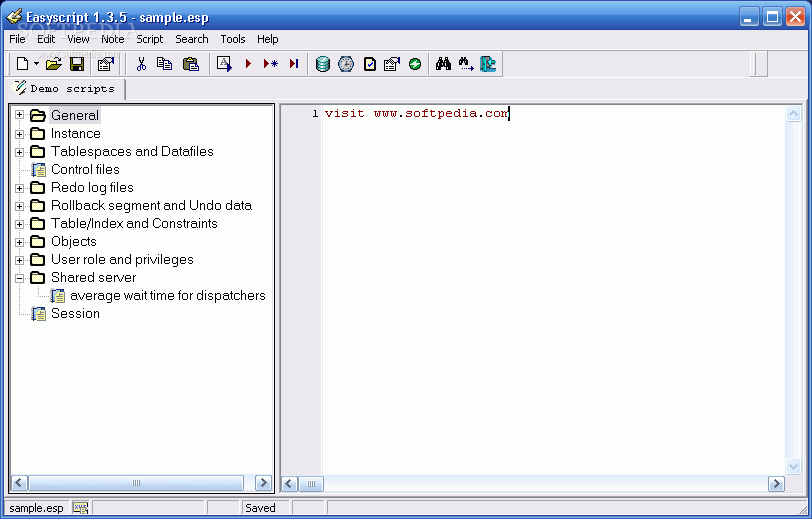Collapse the Shared server folder node
Viewport: 812px width, 519px height.
tap(20, 278)
